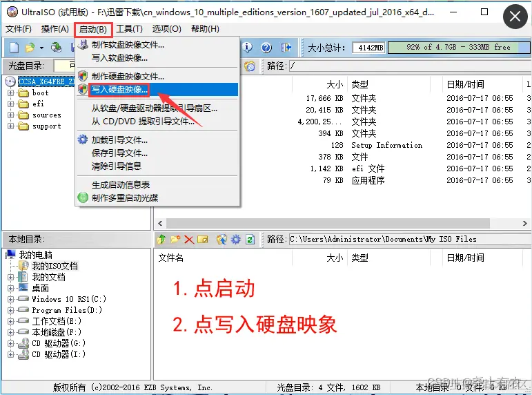Open the 文件(F) menu

[19, 29]
